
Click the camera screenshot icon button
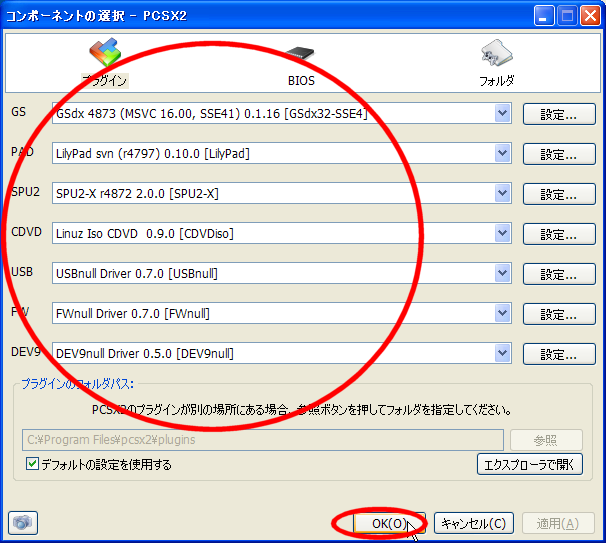pyautogui.click(x=23, y=523)
